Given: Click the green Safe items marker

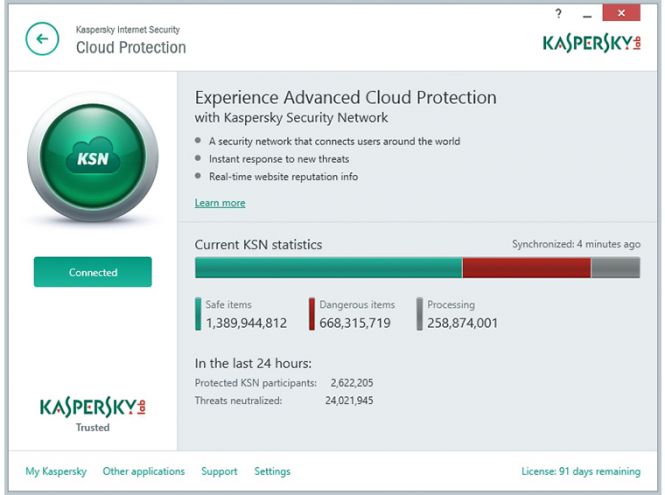Looking at the screenshot, I should (x=198, y=314).
